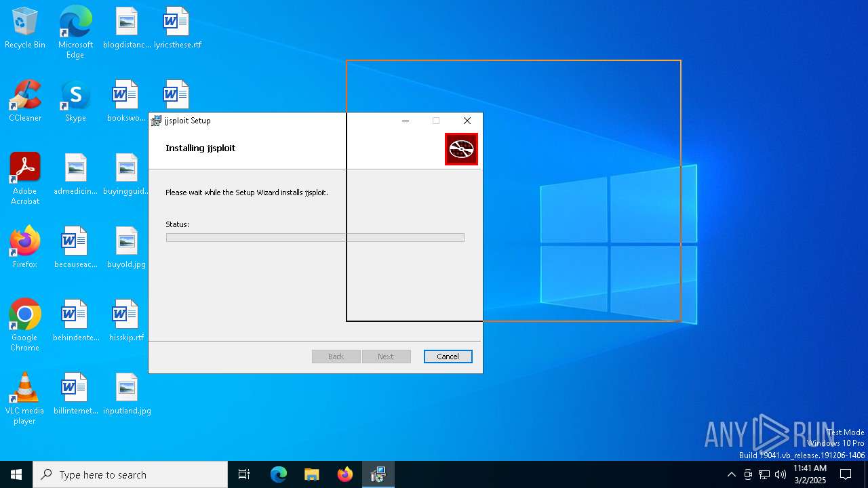Select the behindente... Word document icon
Viewport: 868px width, 488px height.
coord(75,321)
